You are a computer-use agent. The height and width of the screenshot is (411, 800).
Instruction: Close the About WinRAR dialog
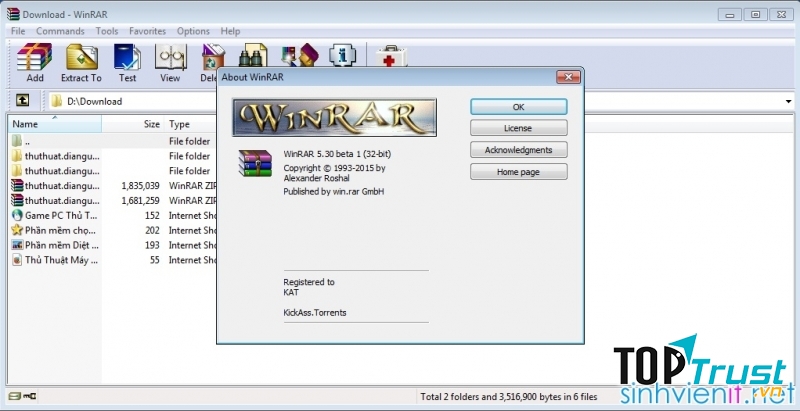coord(568,78)
